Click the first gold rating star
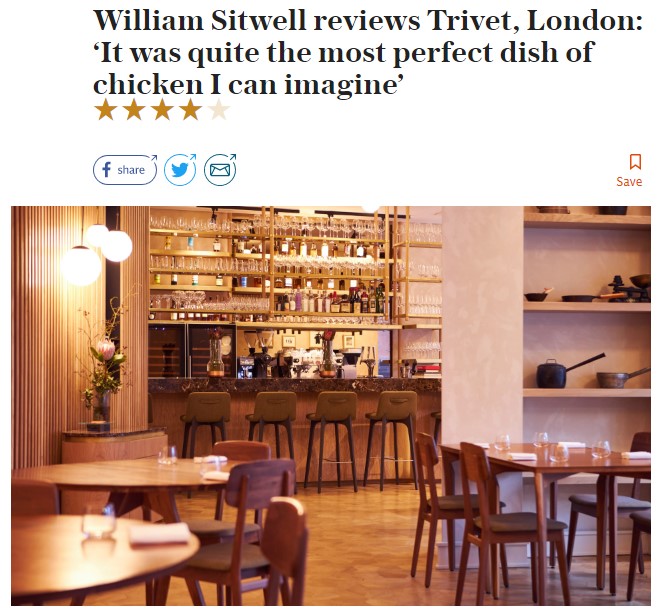This screenshot has width=659, height=613. (105, 110)
